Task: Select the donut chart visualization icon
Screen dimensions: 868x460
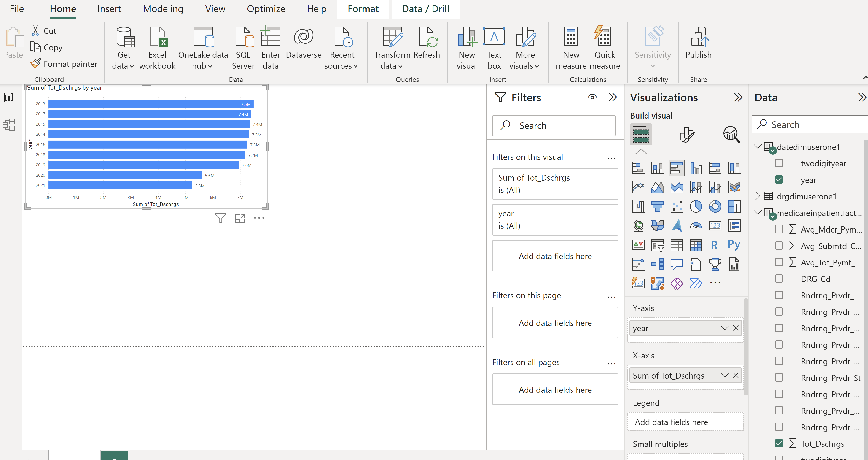Action: 715,206
